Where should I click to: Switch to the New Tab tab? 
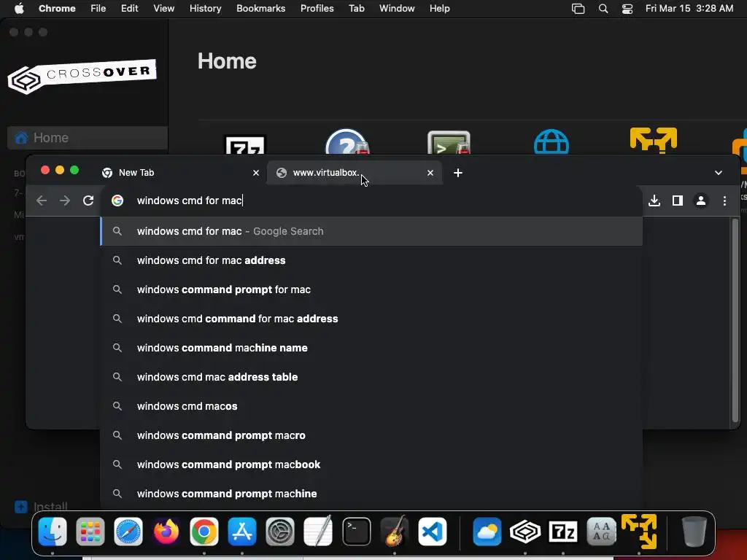[181, 172]
